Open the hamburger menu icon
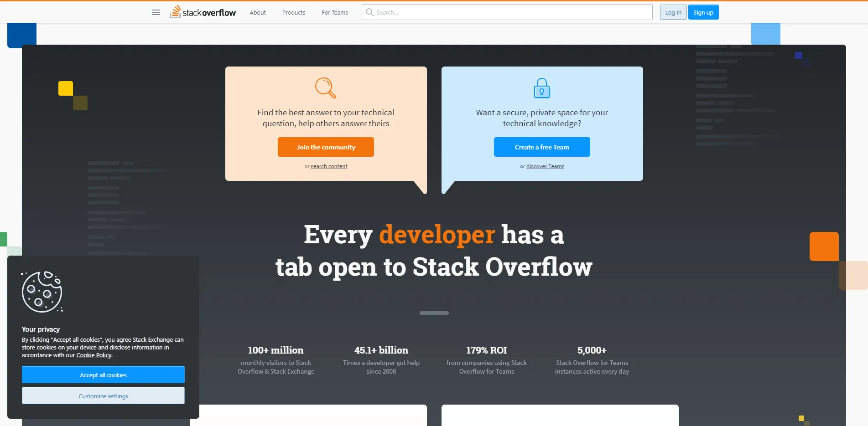The width and height of the screenshot is (868, 426). [156, 12]
